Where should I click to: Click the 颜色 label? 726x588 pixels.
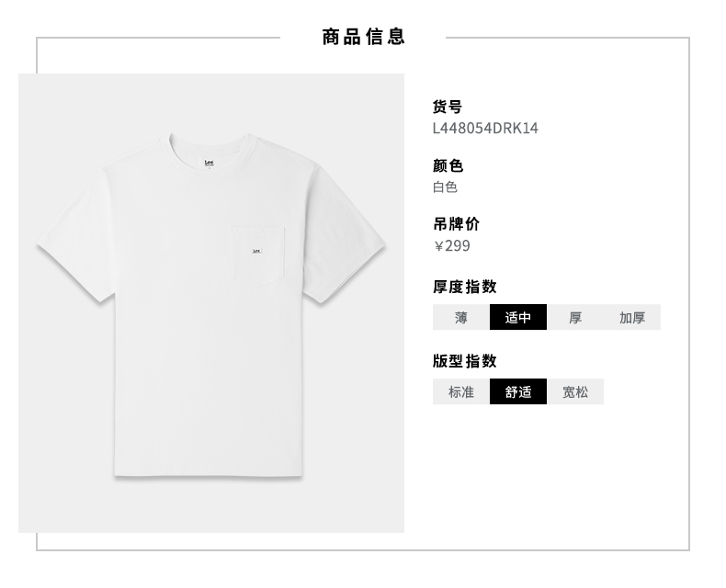(448, 165)
